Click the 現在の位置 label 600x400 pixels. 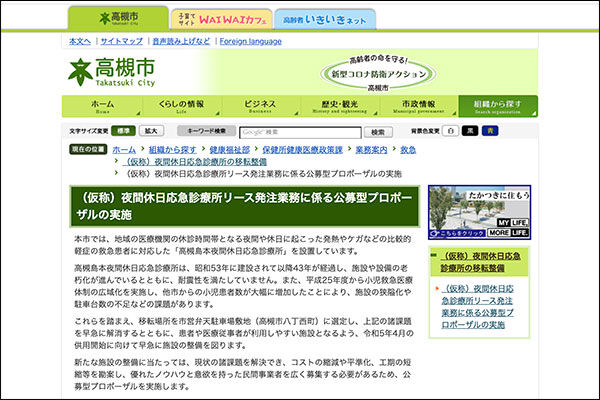click(x=88, y=149)
